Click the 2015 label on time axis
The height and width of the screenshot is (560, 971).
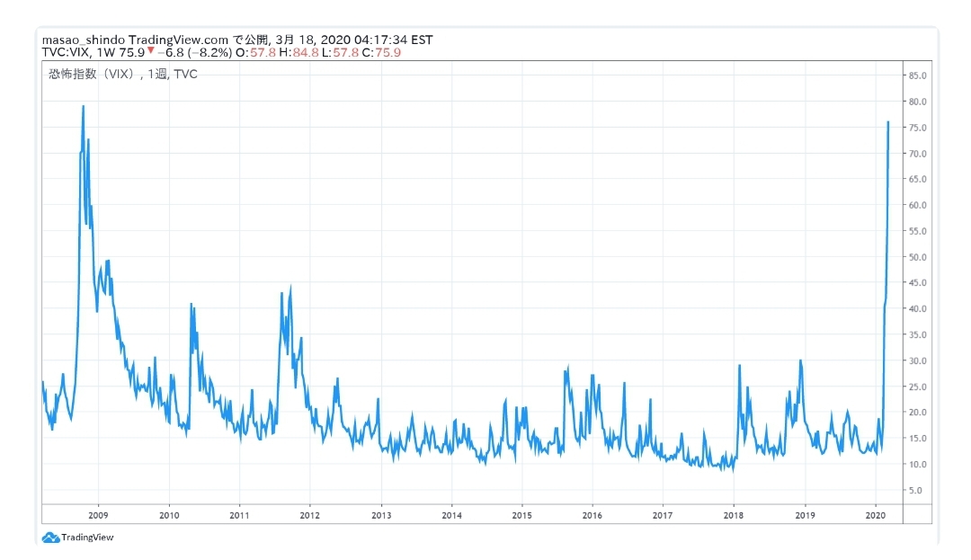(521, 515)
